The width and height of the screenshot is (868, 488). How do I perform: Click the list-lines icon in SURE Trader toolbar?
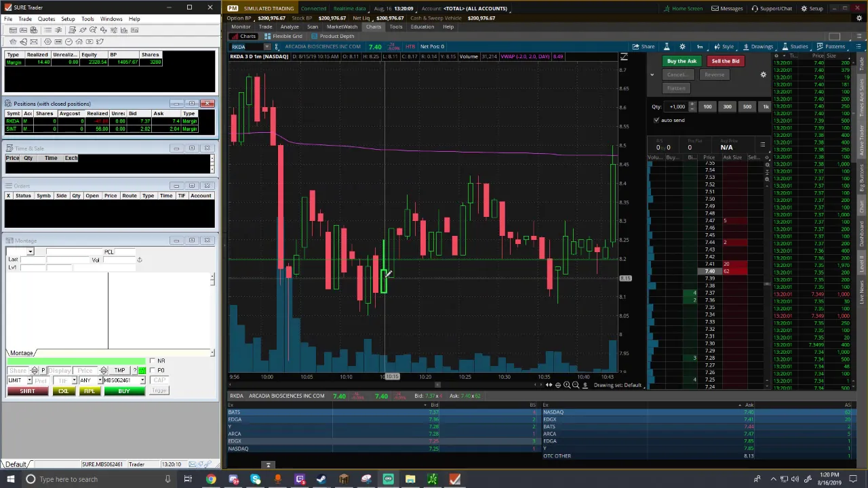[47, 30]
